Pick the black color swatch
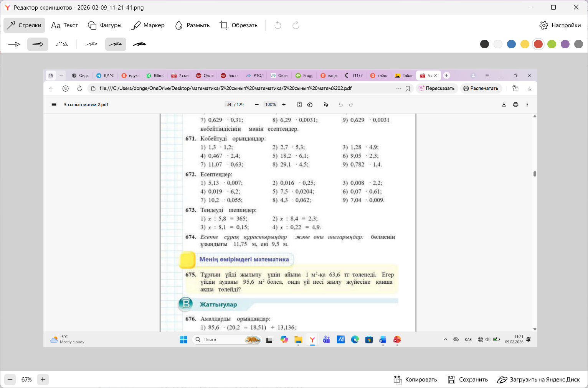 pos(484,44)
